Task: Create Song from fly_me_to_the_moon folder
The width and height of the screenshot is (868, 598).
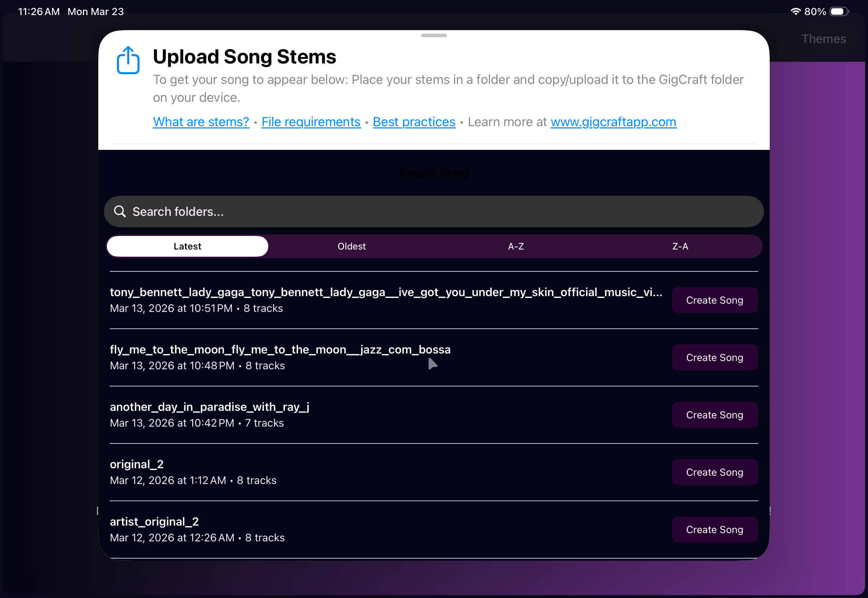Action: coord(714,357)
